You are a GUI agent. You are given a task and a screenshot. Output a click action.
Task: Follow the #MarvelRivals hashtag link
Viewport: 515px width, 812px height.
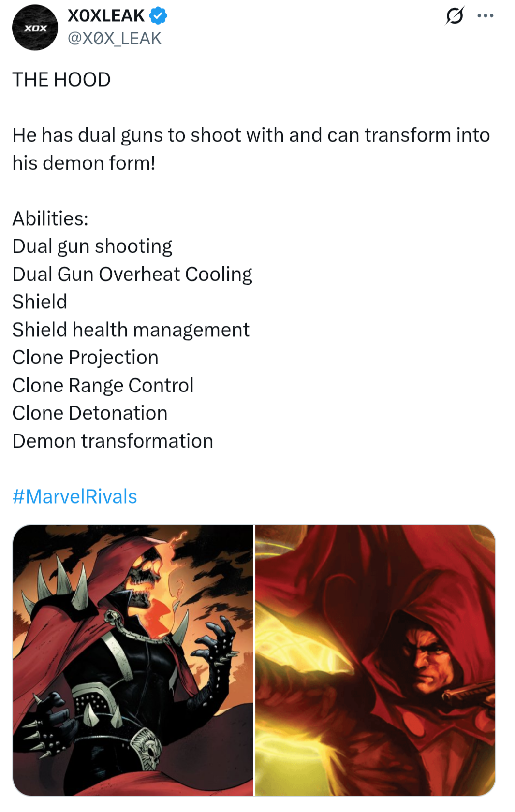75,496
